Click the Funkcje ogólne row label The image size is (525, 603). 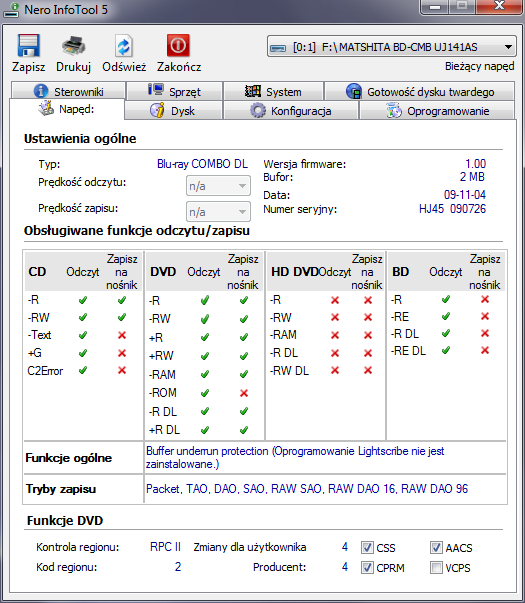point(68,458)
